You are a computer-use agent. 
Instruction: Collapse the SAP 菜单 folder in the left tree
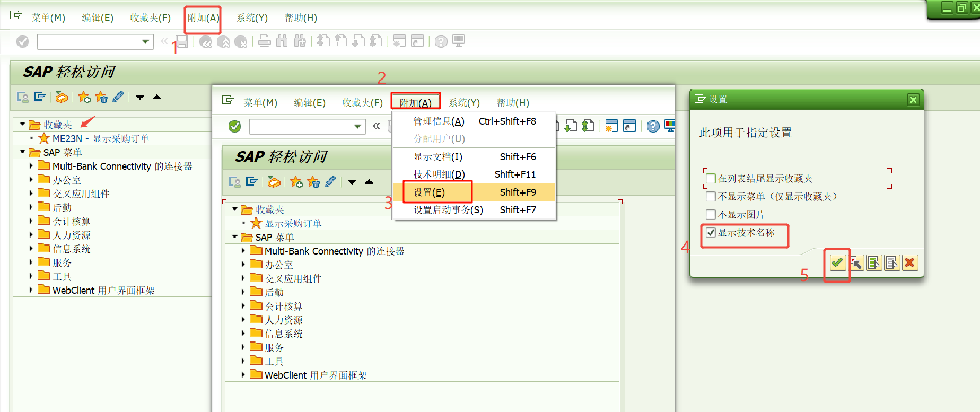pyautogui.click(x=22, y=152)
